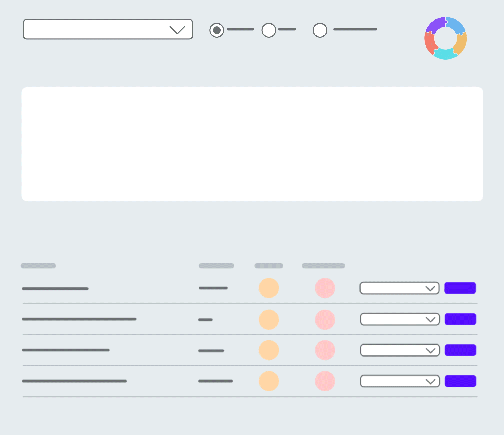The height and width of the screenshot is (435, 504).
Task: Click the orange circle in first row
Action: [x=269, y=288]
